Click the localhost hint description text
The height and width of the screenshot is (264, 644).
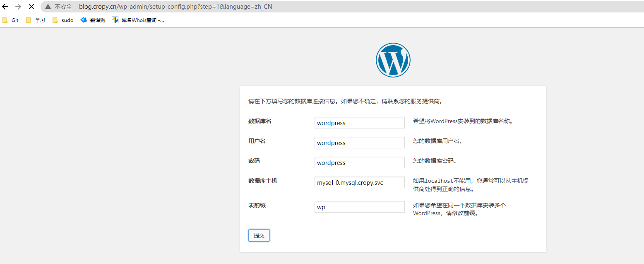pyautogui.click(x=471, y=185)
